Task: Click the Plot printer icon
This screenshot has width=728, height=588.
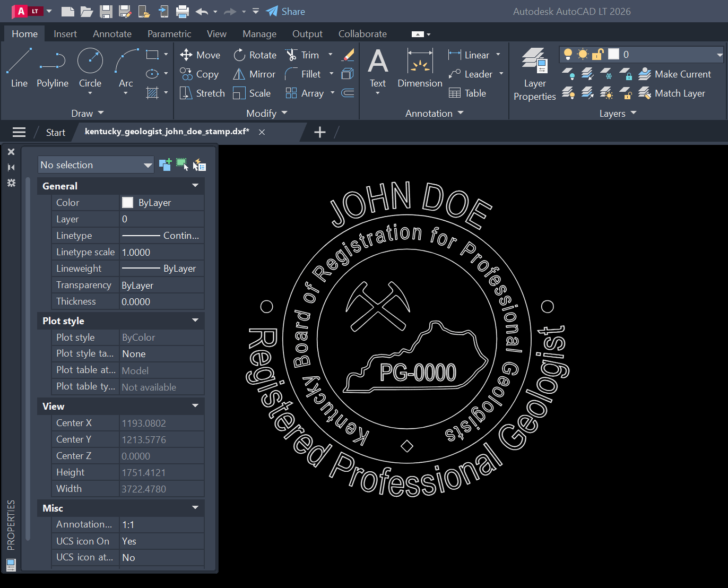Action: coord(182,11)
